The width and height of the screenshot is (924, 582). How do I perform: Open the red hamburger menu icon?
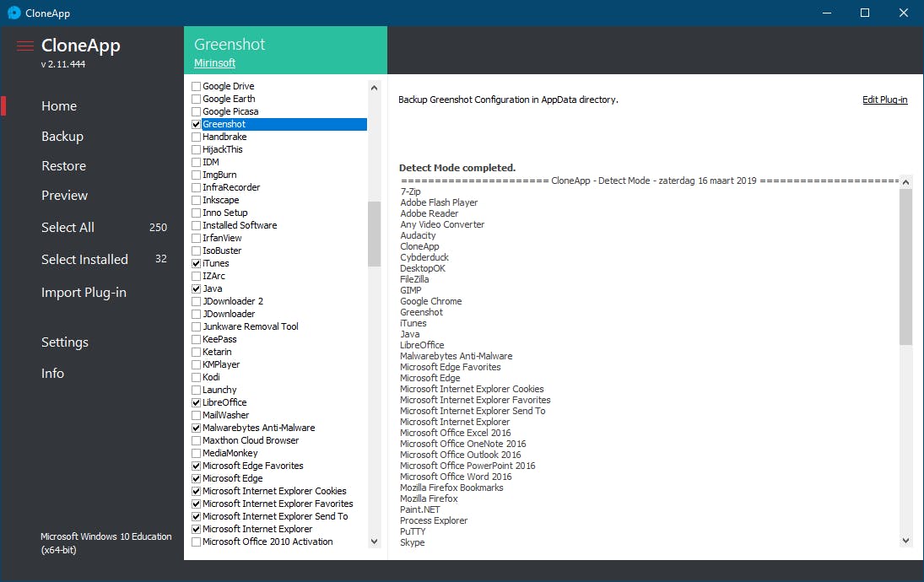click(24, 46)
